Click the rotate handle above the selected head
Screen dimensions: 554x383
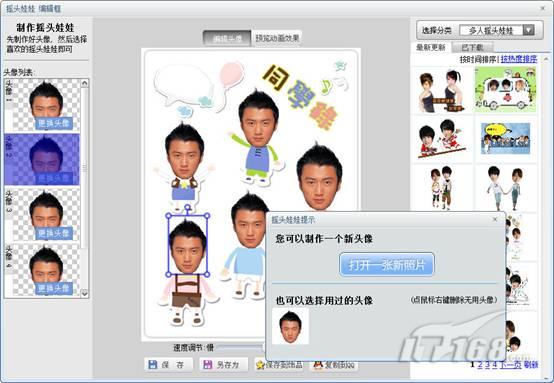click(x=188, y=207)
